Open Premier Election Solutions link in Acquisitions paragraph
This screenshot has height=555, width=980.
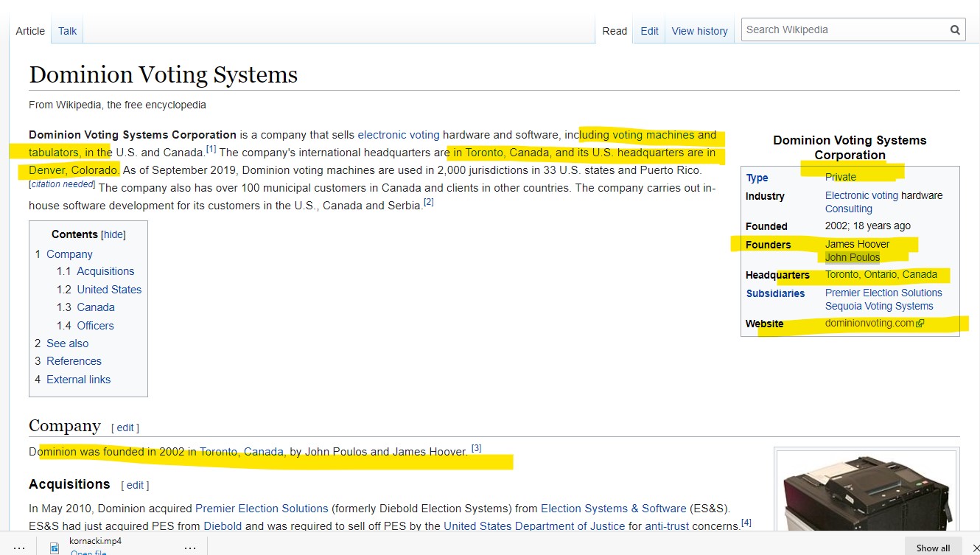(x=262, y=509)
